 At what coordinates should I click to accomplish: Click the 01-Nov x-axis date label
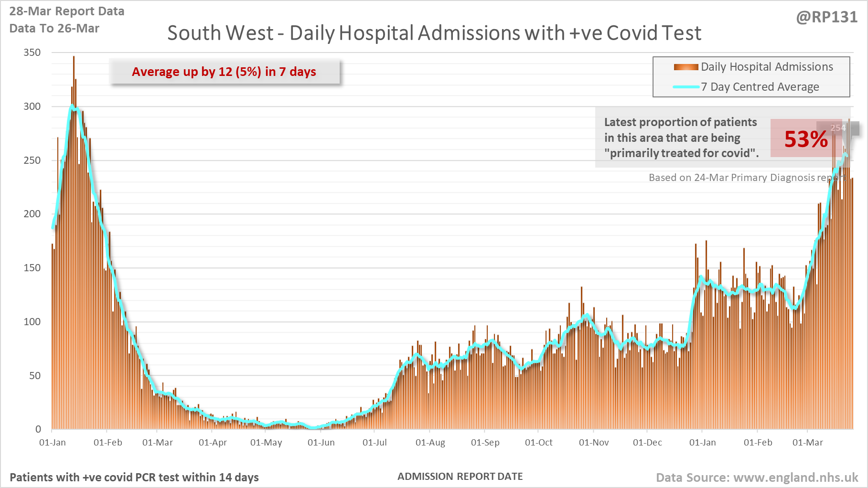point(594,443)
